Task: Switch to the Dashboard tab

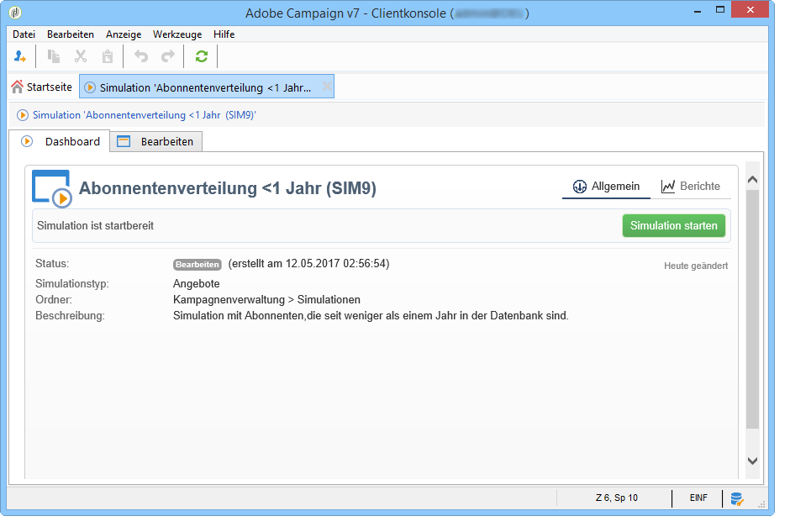Action: point(61,141)
